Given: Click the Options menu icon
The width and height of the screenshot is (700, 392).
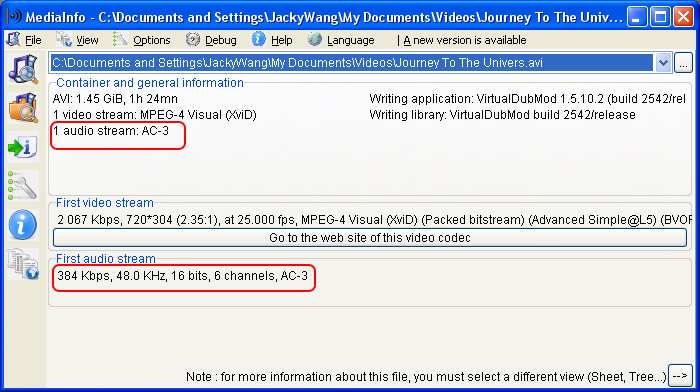Looking at the screenshot, I should click(x=120, y=39).
